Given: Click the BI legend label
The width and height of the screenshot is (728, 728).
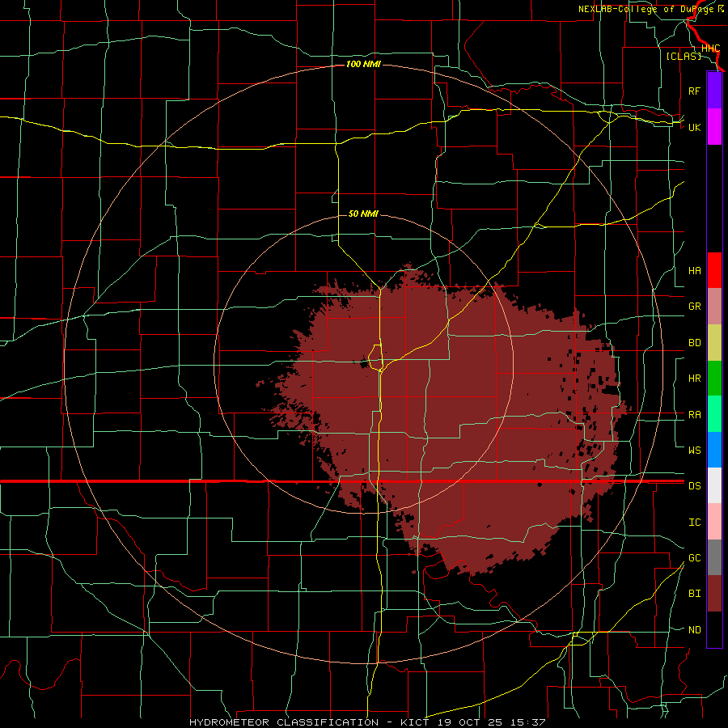Looking at the screenshot, I should click(x=694, y=594).
